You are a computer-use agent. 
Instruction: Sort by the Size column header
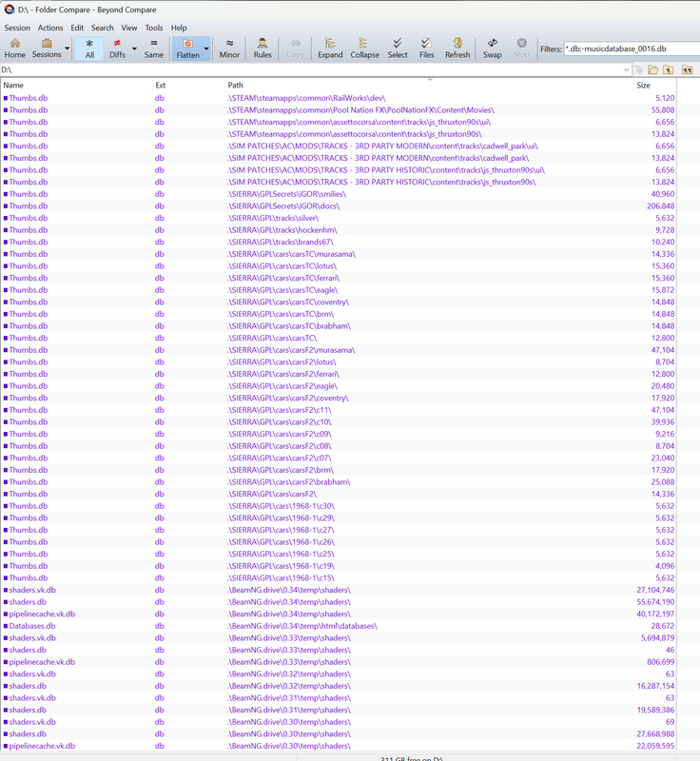654,85
